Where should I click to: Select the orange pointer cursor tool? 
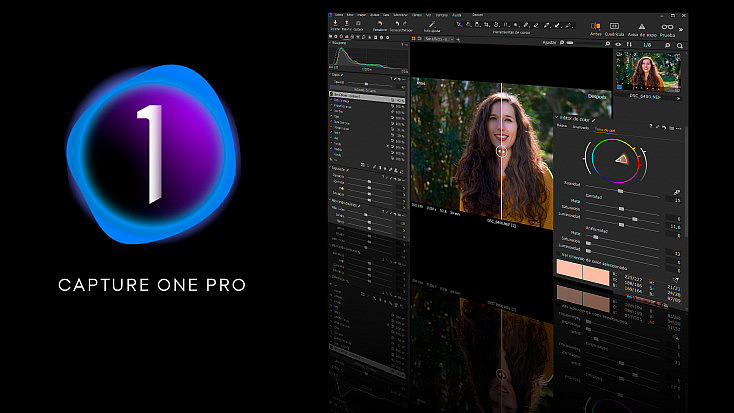(x=459, y=25)
